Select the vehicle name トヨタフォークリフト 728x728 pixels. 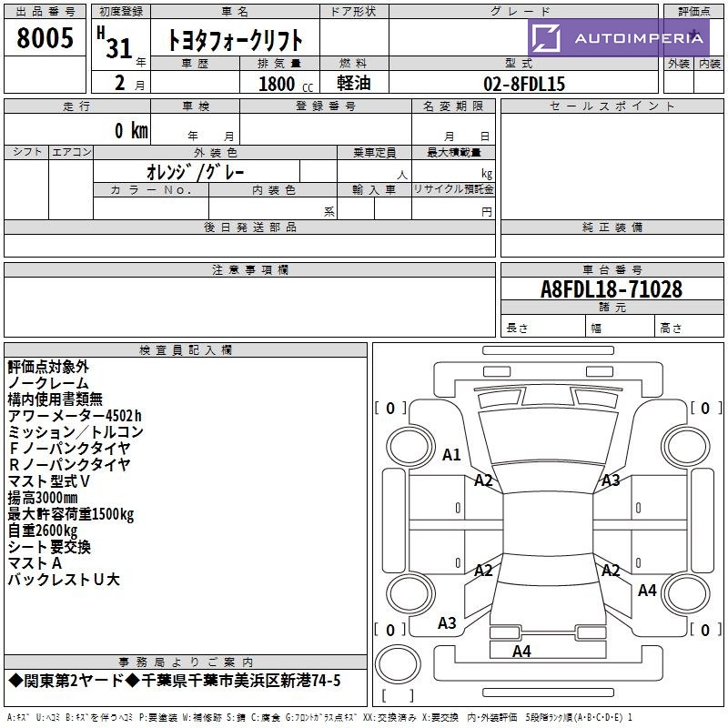tap(235, 40)
